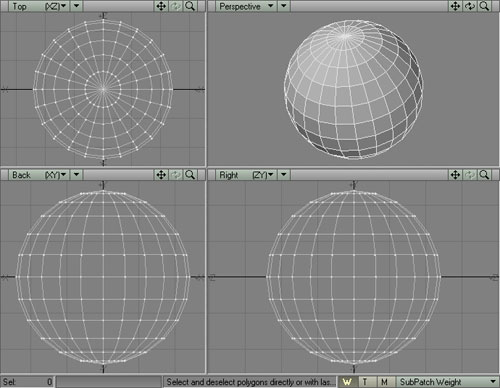Click the rotate icon in Perspective viewport
Screen dimensions: 500x388
[x=470, y=6]
